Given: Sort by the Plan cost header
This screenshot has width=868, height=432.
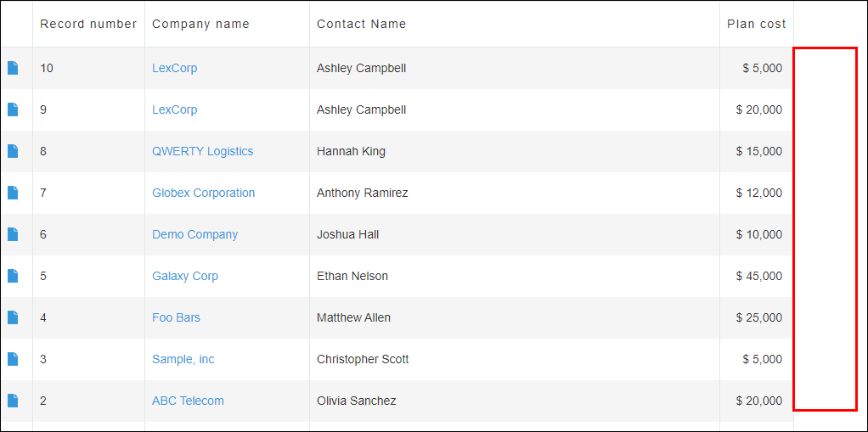Looking at the screenshot, I should 756,24.
